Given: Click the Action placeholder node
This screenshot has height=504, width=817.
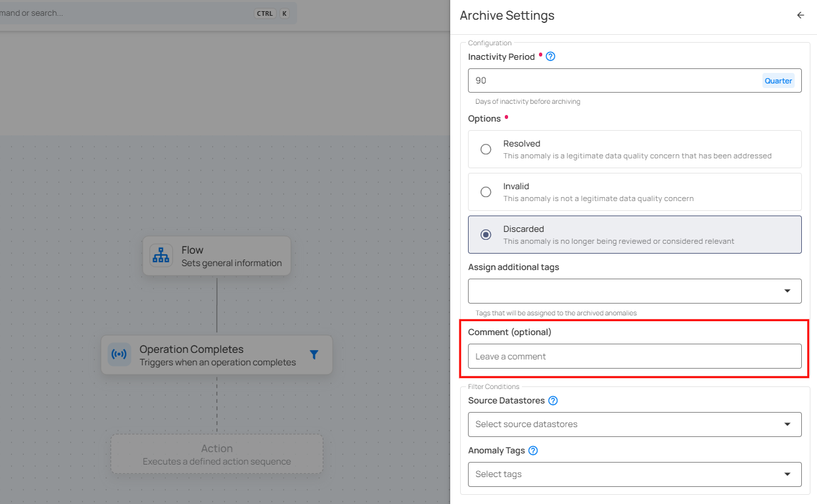Looking at the screenshot, I should pos(217,454).
